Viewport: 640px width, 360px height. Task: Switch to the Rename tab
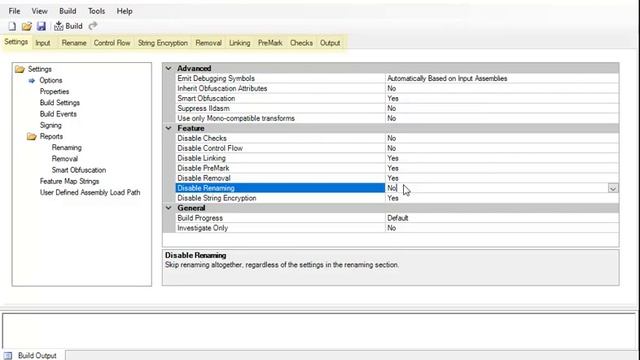click(x=74, y=43)
